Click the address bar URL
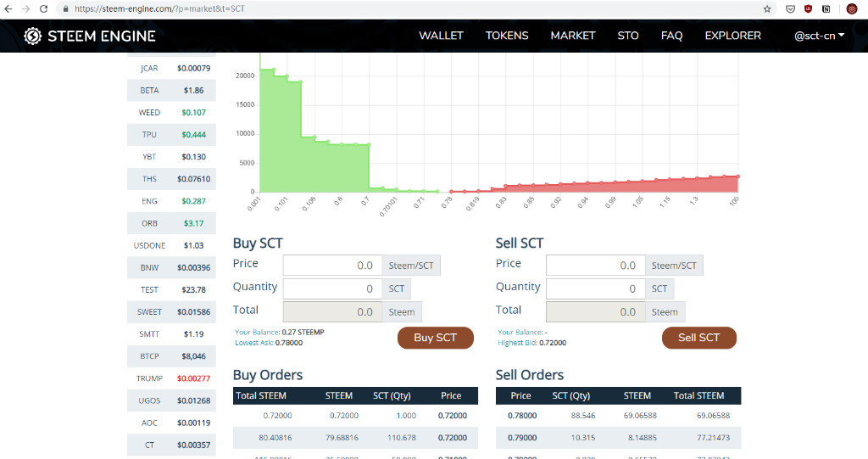 pos(159,8)
